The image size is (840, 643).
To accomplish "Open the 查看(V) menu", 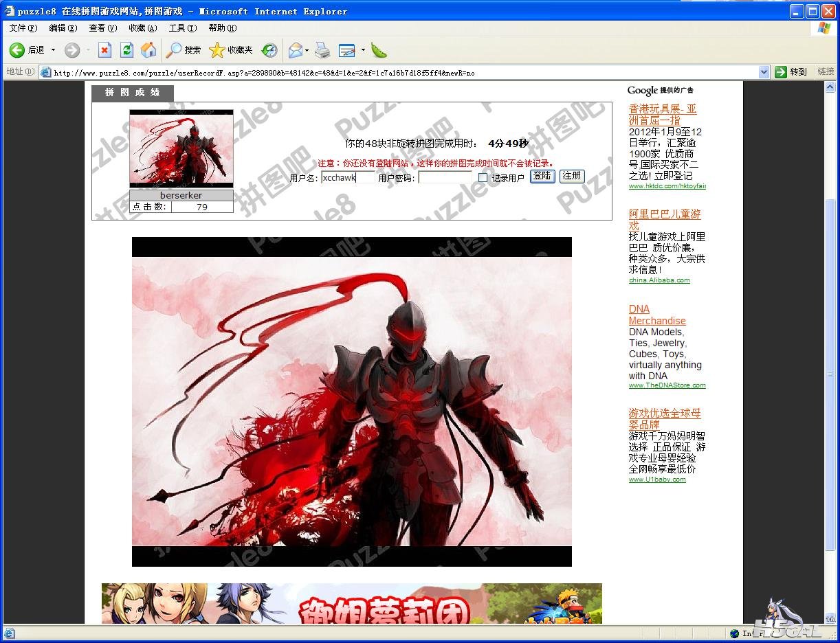I will [x=102, y=28].
